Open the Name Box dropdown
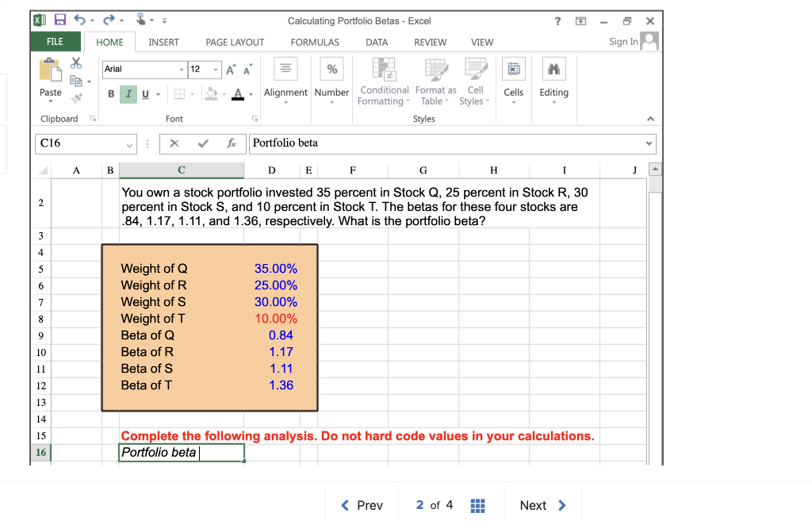Screen dimensions: 812x528 (x=130, y=144)
